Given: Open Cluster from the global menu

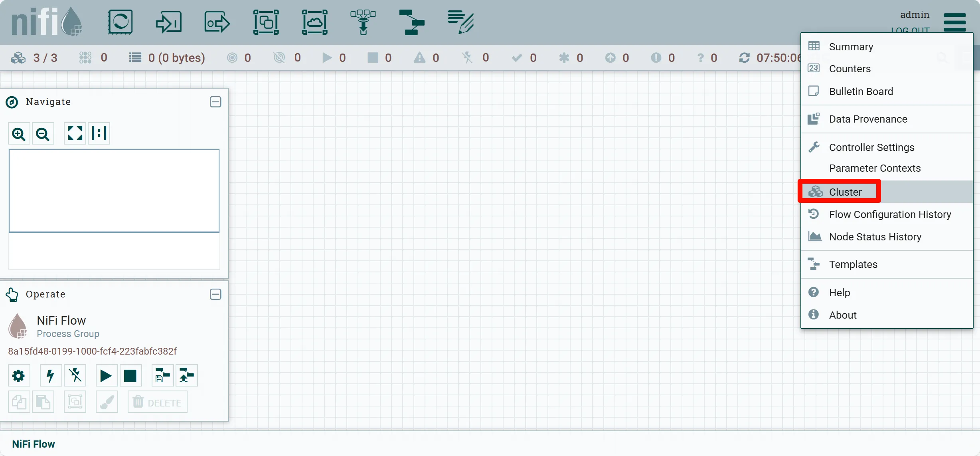Looking at the screenshot, I should click(845, 192).
